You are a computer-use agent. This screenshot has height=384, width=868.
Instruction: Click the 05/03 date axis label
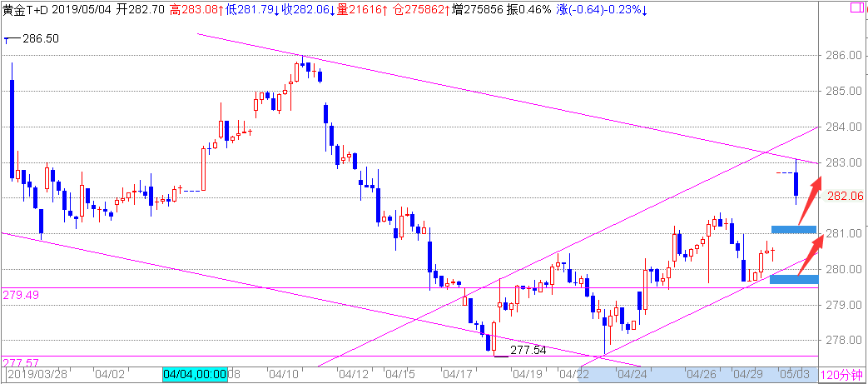click(x=793, y=374)
